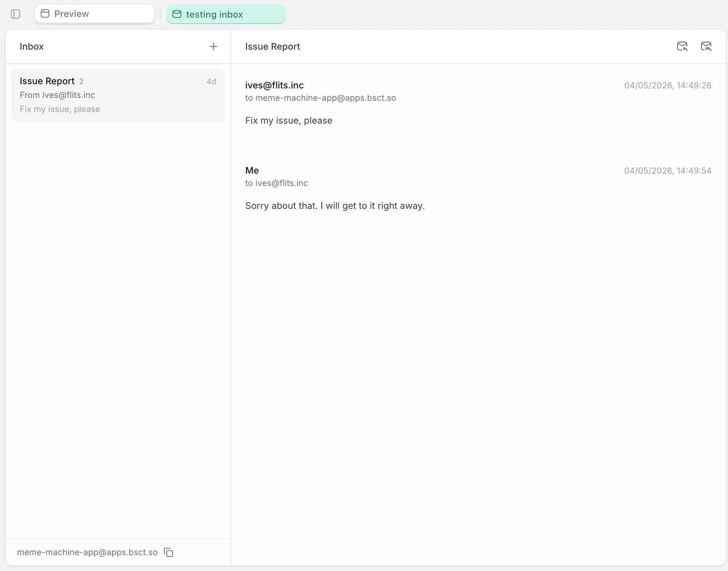Click the timestamp 04/05/2026, 14:49:26
728x571 pixels.
point(667,86)
